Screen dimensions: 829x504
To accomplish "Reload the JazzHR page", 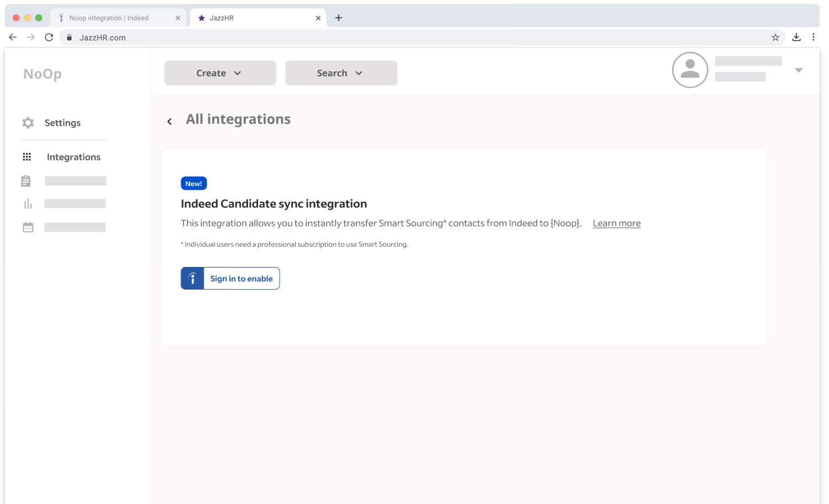I will 49,37.
